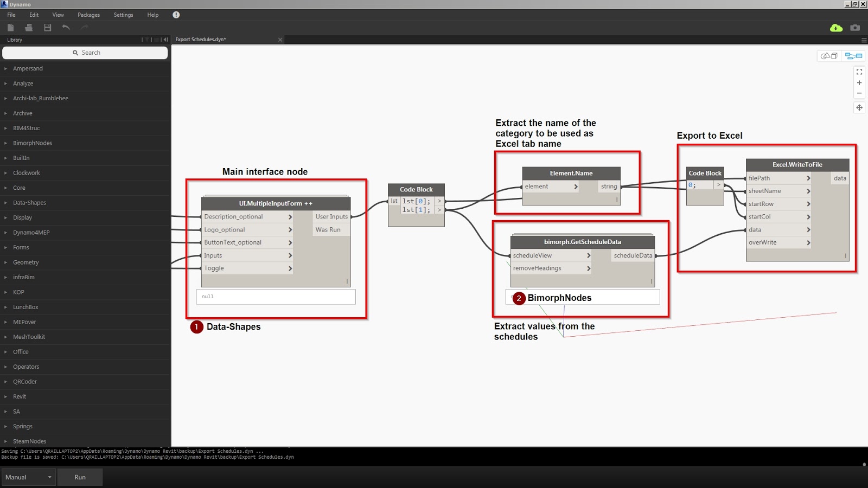Zoom in using the plus icon
Image resolution: width=868 pixels, height=488 pixels.
[x=859, y=82]
